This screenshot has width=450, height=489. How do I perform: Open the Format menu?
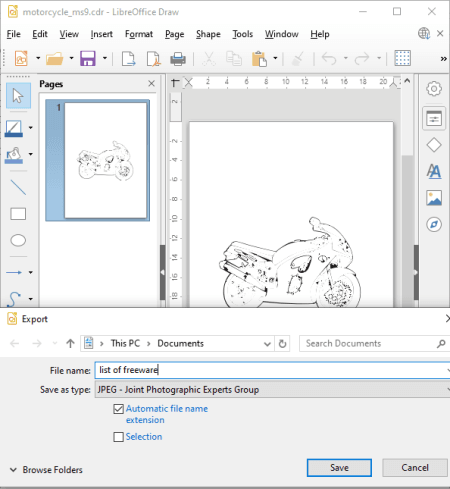(139, 34)
